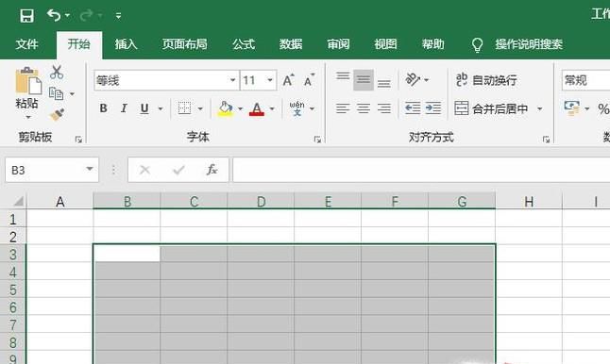The height and width of the screenshot is (364, 610).
Task: Open the 帮助 tab
Action: [433, 44]
